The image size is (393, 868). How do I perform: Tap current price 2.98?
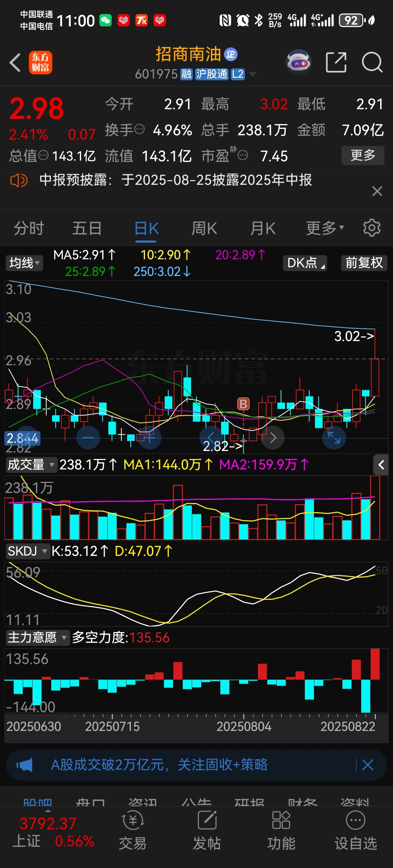click(36, 109)
